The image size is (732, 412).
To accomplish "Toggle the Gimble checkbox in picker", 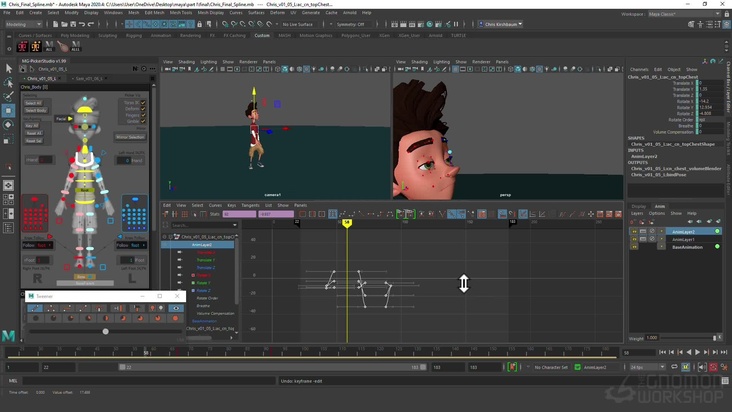I will (x=143, y=121).
